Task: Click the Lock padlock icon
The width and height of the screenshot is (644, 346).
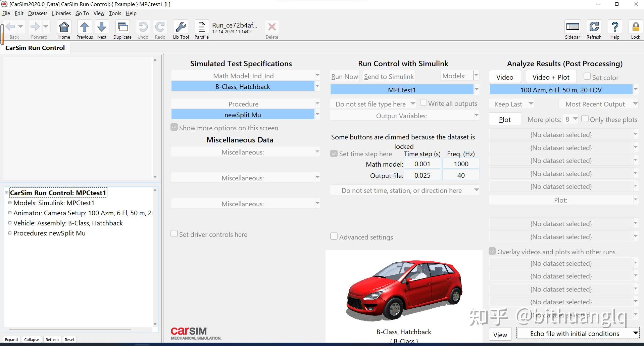Action: click(x=635, y=27)
